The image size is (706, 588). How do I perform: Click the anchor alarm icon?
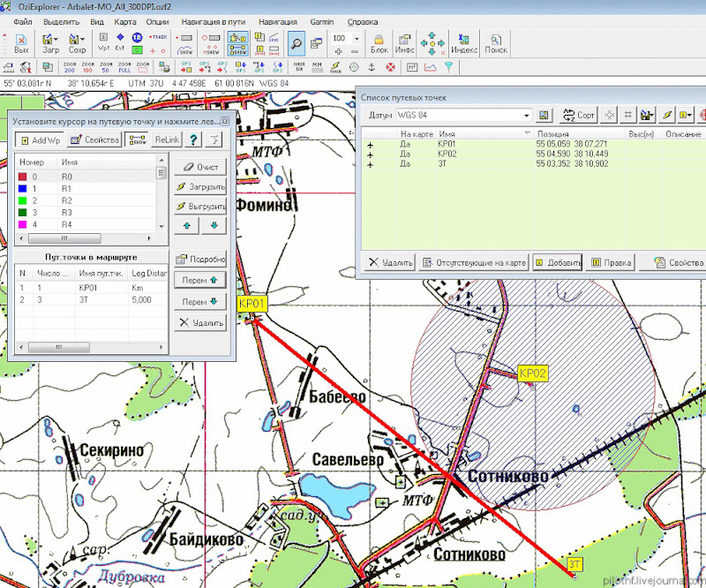(372, 68)
